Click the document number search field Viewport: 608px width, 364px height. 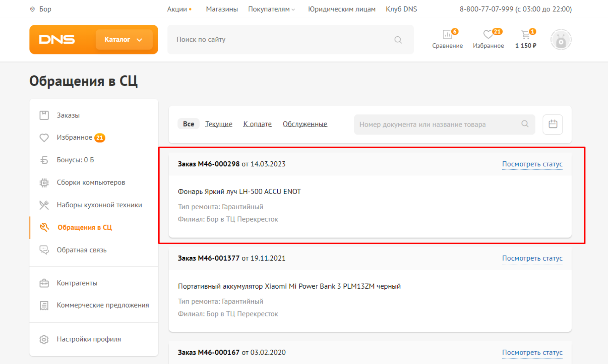click(x=444, y=124)
